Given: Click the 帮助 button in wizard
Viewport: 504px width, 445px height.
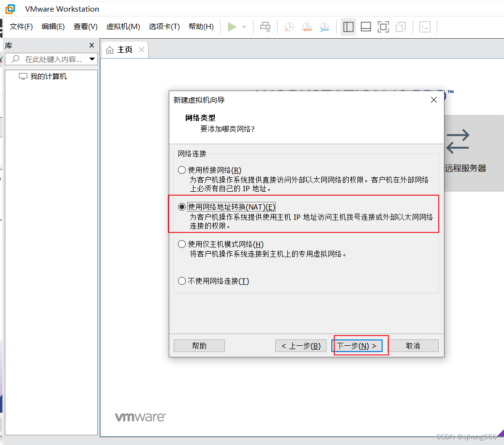Looking at the screenshot, I should tap(199, 346).
